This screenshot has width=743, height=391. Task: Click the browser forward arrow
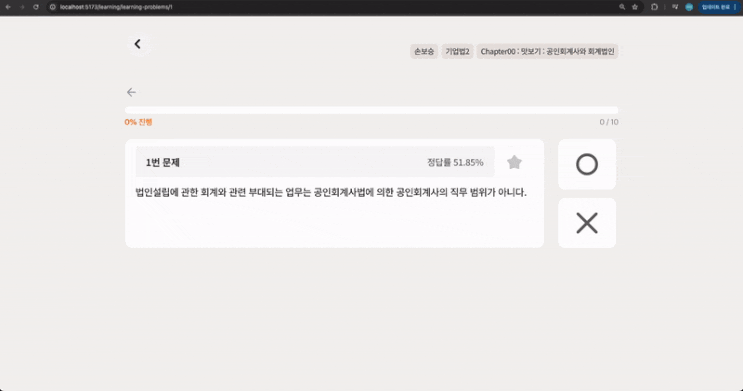coord(22,7)
